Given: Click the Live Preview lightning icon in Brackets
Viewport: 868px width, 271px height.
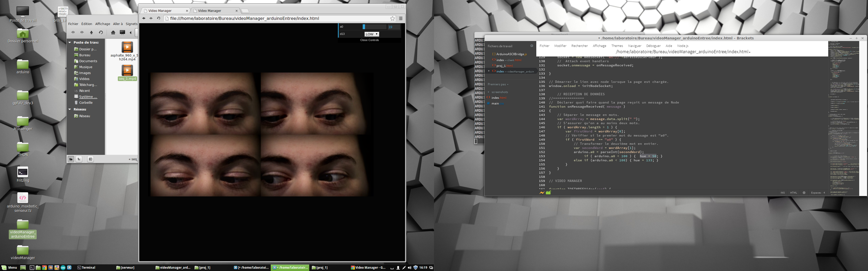Looking at the screenshot, I should coord(542,193).
